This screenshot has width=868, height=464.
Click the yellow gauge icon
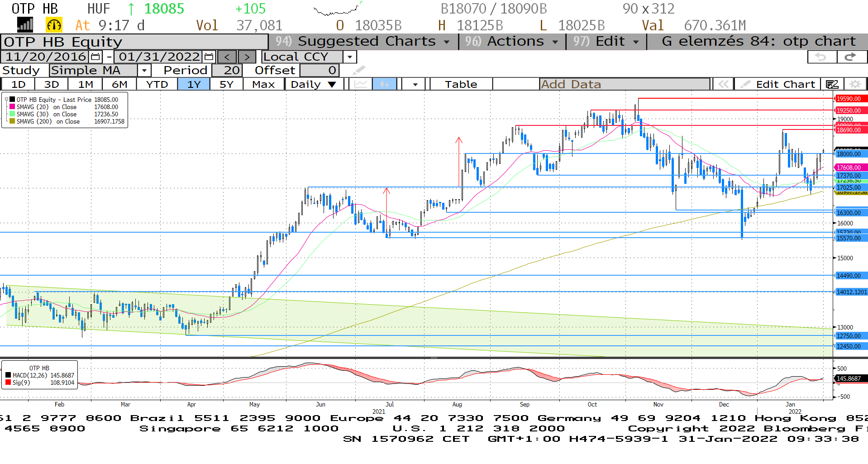pyautogui.click(x=54, y=25)
